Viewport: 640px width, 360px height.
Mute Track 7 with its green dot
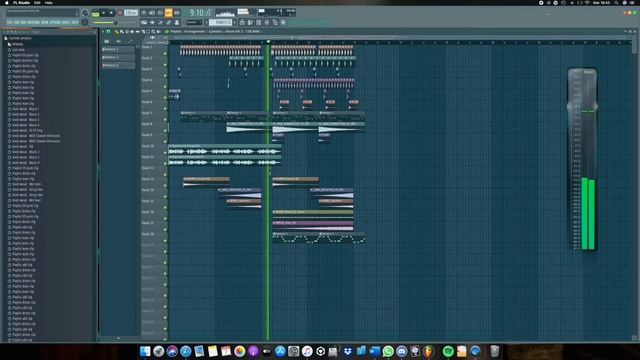165,120
